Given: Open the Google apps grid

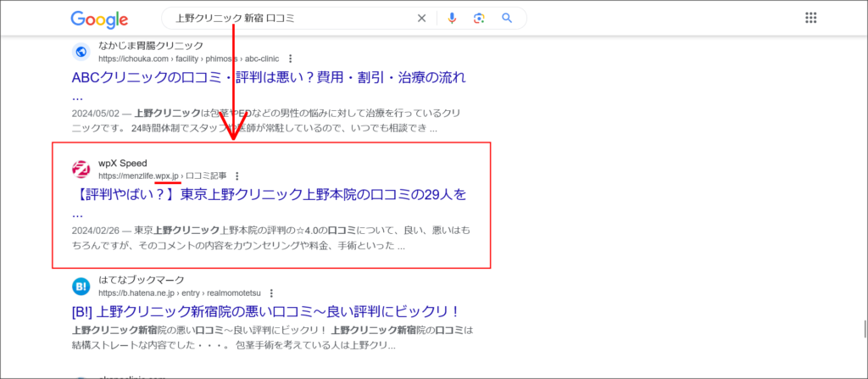Looking at the screenshot, I should point(810,19).
